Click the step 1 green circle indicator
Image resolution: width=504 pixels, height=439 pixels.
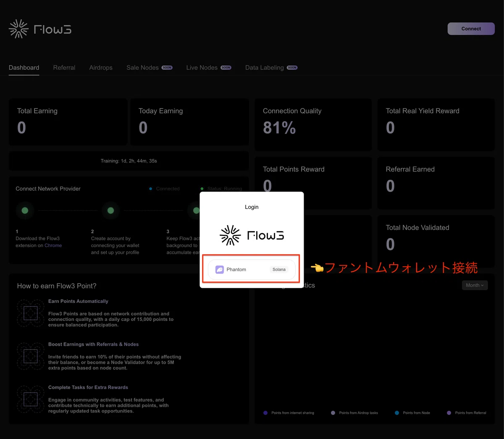[x=25, y=210]
